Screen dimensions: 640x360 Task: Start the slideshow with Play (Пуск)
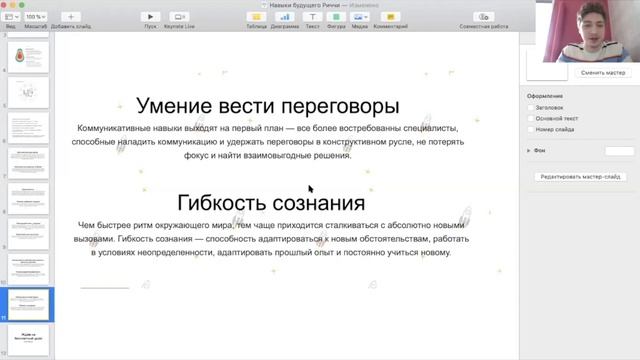coord(150,17)
